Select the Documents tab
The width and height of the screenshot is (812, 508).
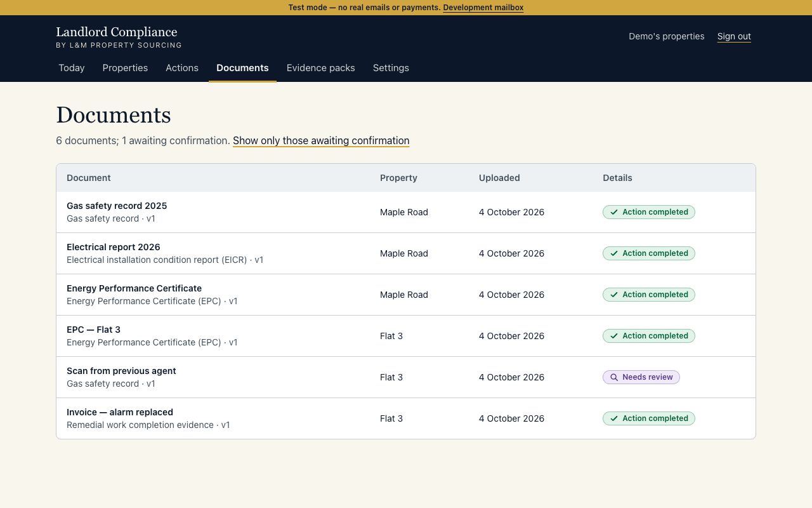(242, 68)
